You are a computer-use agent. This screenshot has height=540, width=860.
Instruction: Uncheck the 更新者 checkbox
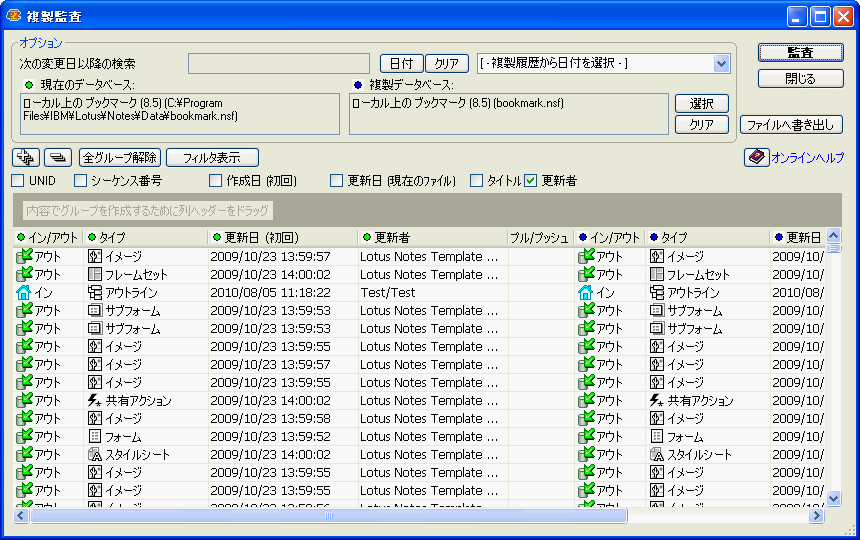tap(531, 181)
